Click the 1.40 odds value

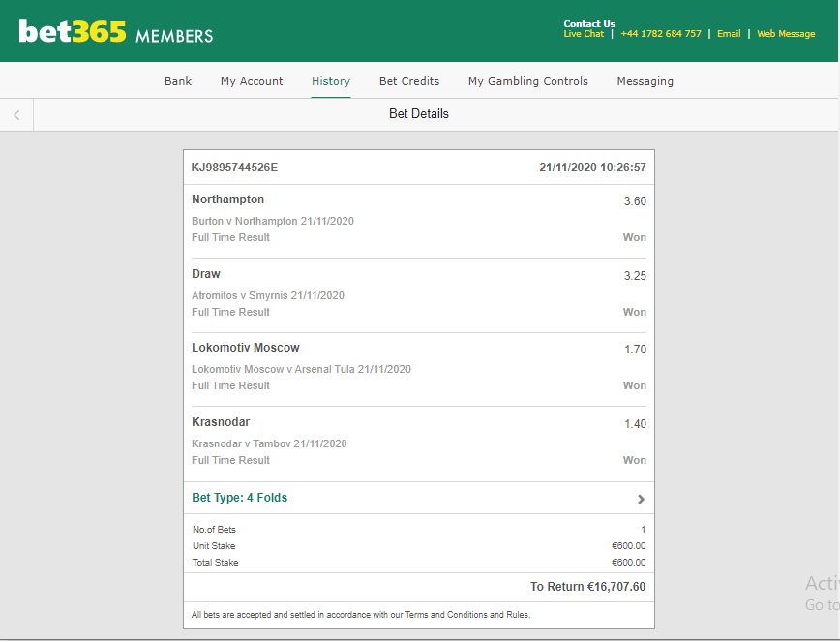pos(636,424)
